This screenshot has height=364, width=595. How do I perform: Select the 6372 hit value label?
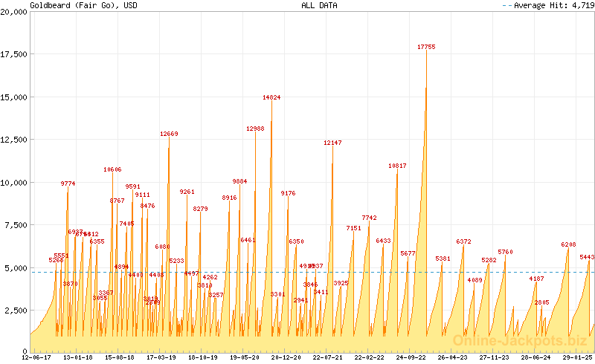click(x=463, y=241)
